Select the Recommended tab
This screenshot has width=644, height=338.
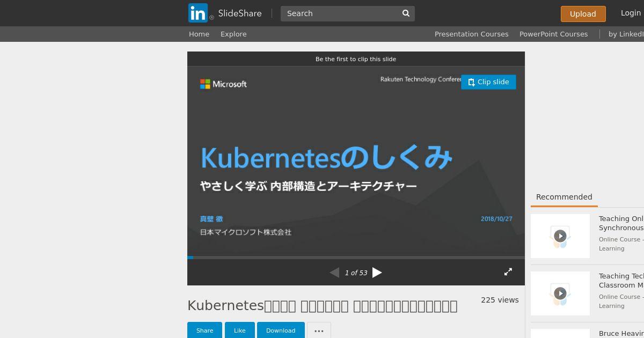click(x=564, y=197)
